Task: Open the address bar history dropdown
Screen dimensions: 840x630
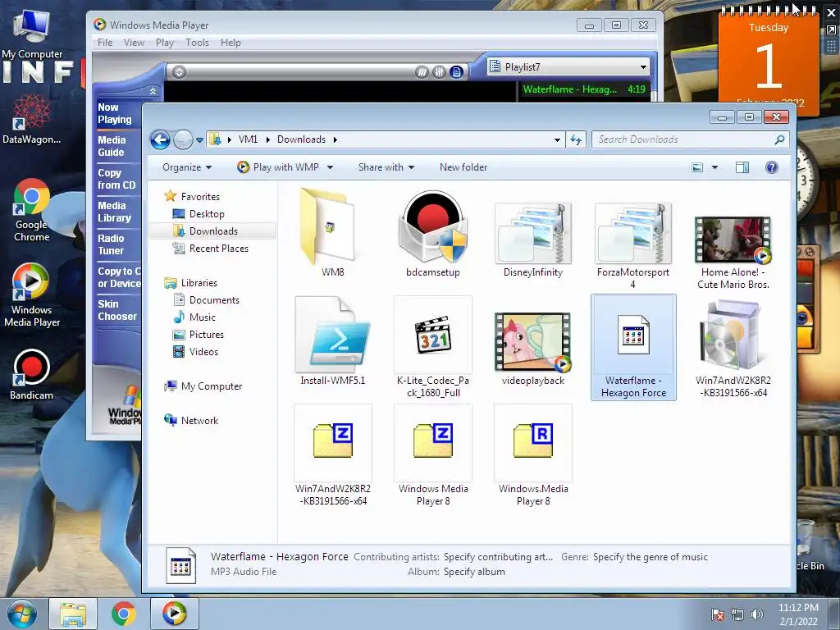Action: point(557,139)
